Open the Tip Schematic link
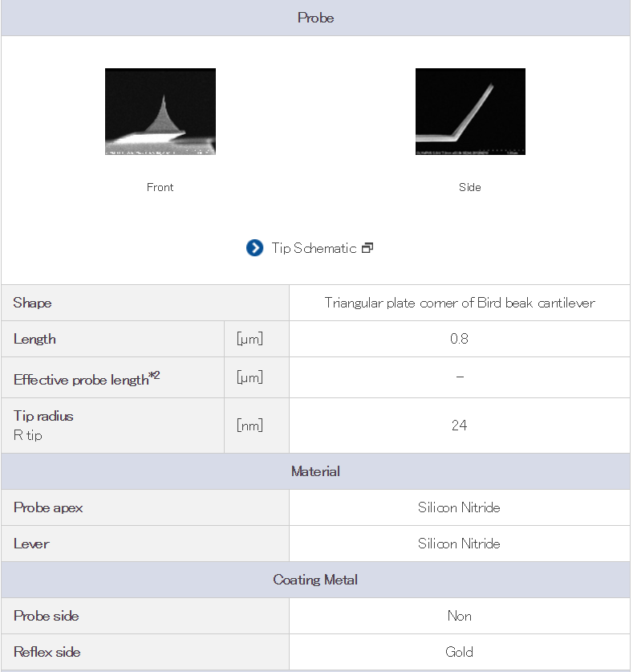This screenshot has width=633, height=672. [314, 248]
